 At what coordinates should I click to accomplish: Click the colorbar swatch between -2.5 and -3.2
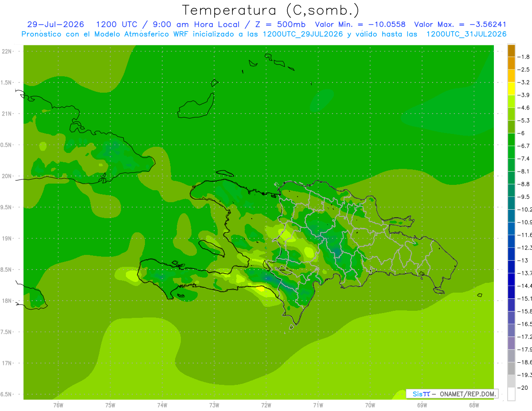point(511,76)
